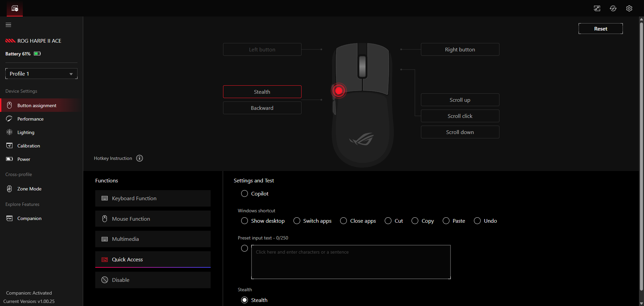Click 'Companion: Activated' status text
644x306 pixels.
click(x=29, y=293)
